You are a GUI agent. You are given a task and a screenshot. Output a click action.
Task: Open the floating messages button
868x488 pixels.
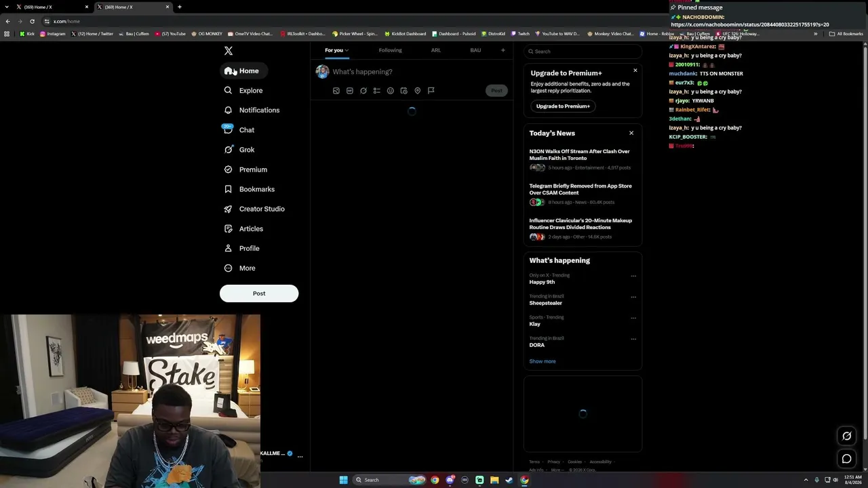tap(846, 459)
